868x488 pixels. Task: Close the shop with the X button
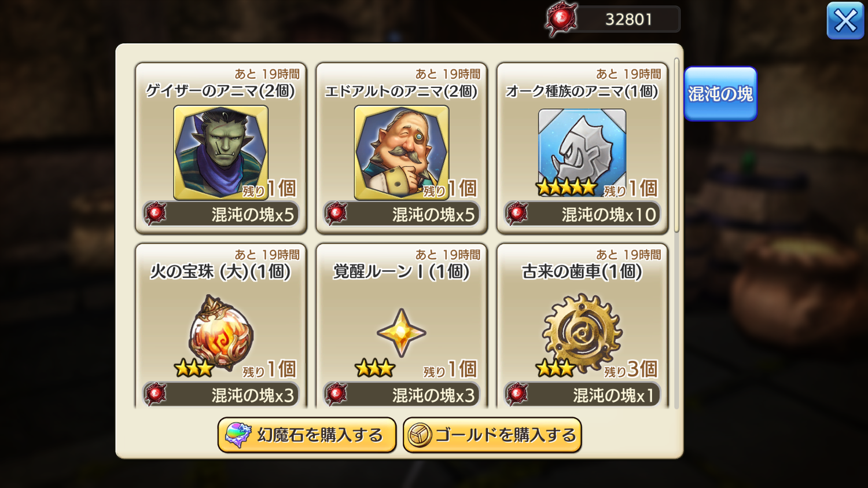click(845, 21)
